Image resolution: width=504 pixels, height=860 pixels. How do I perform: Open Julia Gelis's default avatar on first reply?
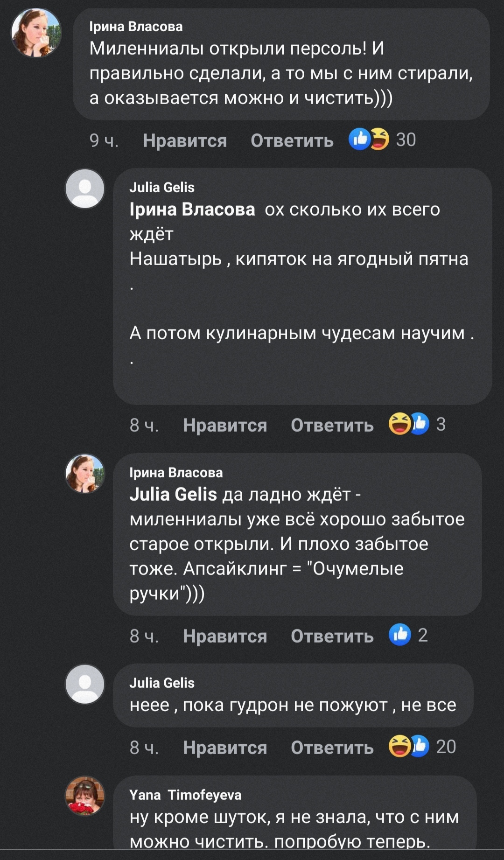click(x=85, y=189)
